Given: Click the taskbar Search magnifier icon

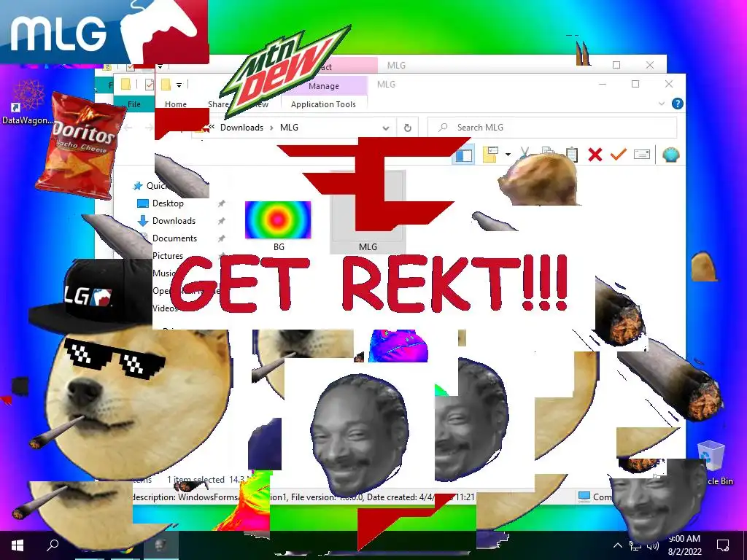Looking at the screenshot, I should [53, 545].
